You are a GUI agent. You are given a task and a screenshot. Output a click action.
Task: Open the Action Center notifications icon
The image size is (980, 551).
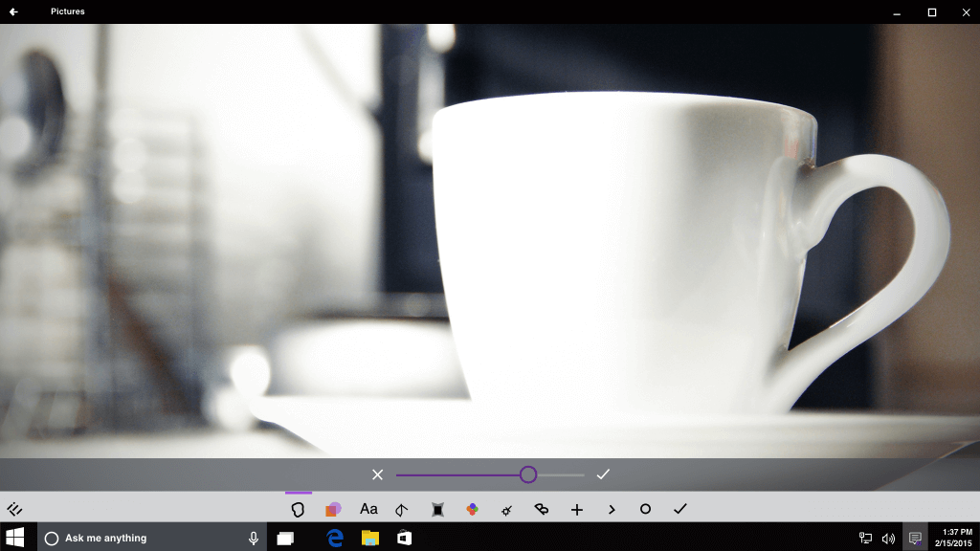click(915, 538)
